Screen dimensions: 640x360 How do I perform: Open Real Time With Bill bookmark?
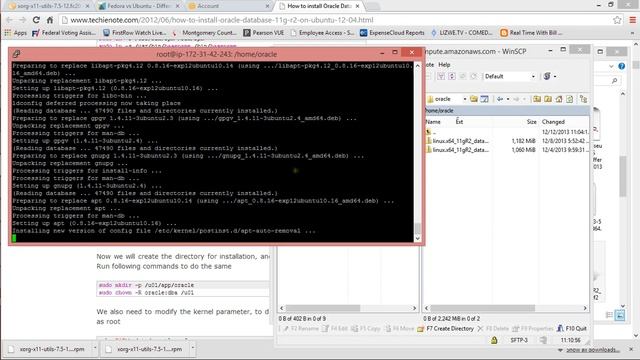point(531,33)
